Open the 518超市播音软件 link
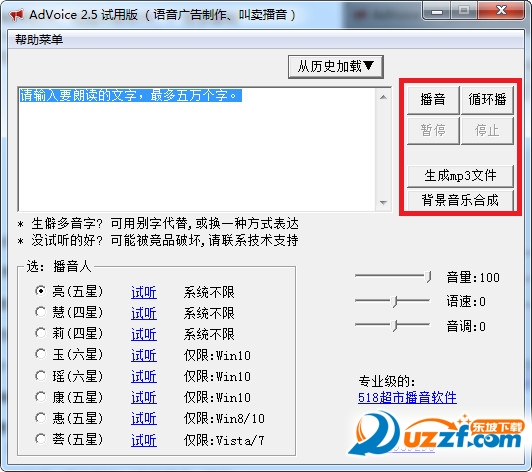532x472 pixels. (407, 398)
